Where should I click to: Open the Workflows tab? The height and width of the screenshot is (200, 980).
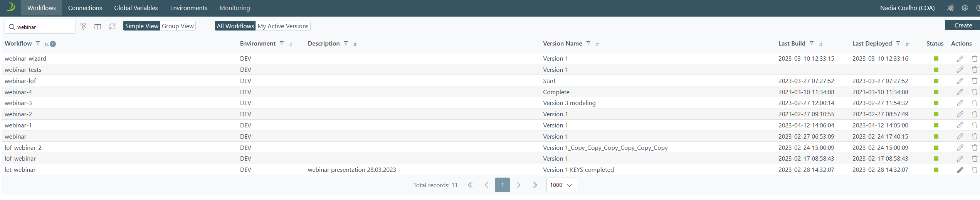42,8
